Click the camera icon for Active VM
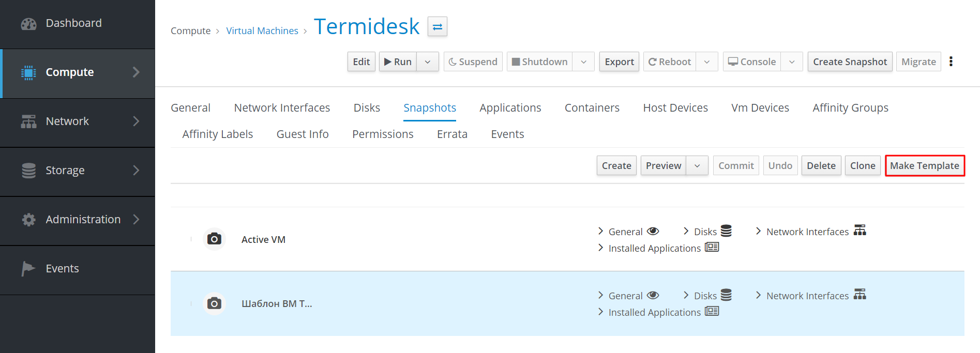The image size is (980, 353). [x=214, y=239]
